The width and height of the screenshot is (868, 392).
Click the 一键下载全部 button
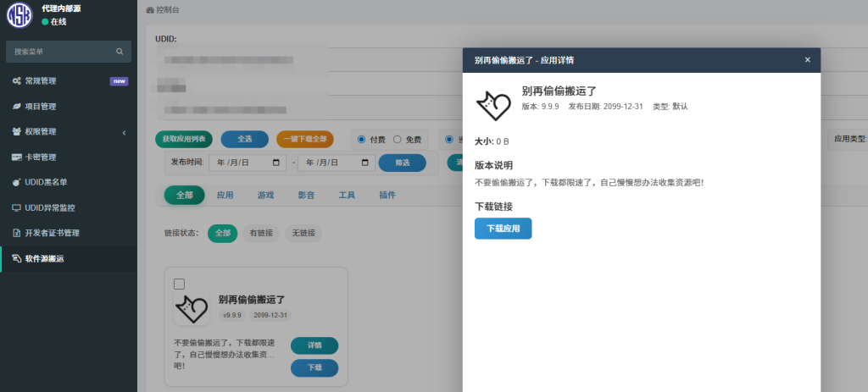pyautogui.click(x=305, y=140)
